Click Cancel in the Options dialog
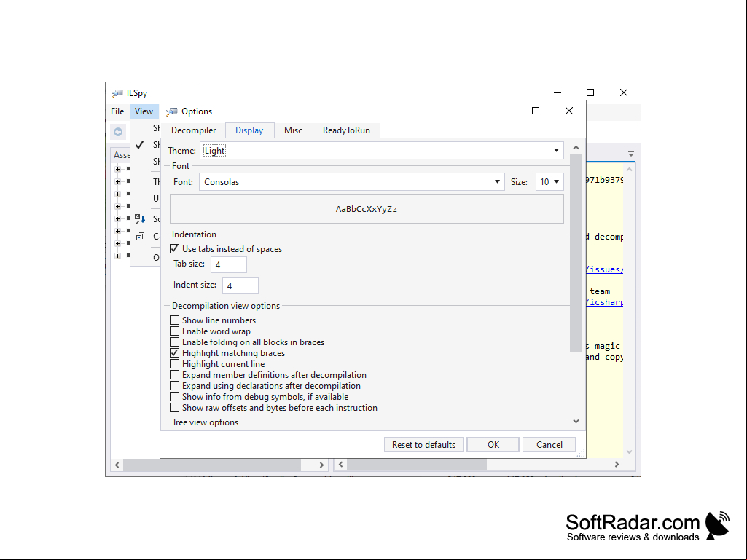 point(550,445)
